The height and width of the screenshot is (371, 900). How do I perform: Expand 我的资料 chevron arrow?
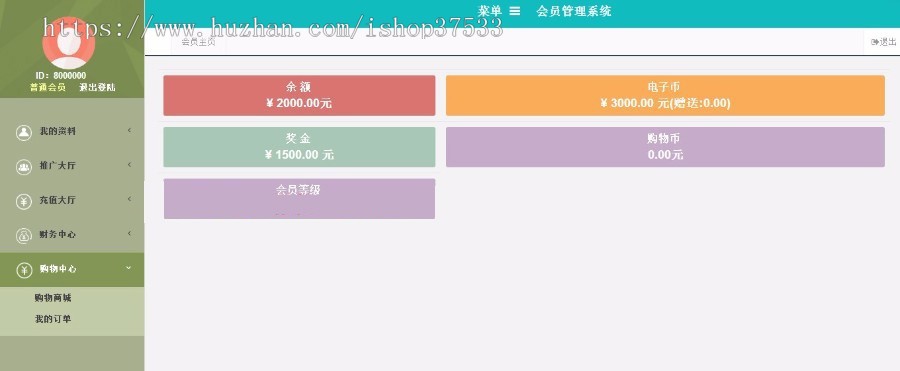129,130
